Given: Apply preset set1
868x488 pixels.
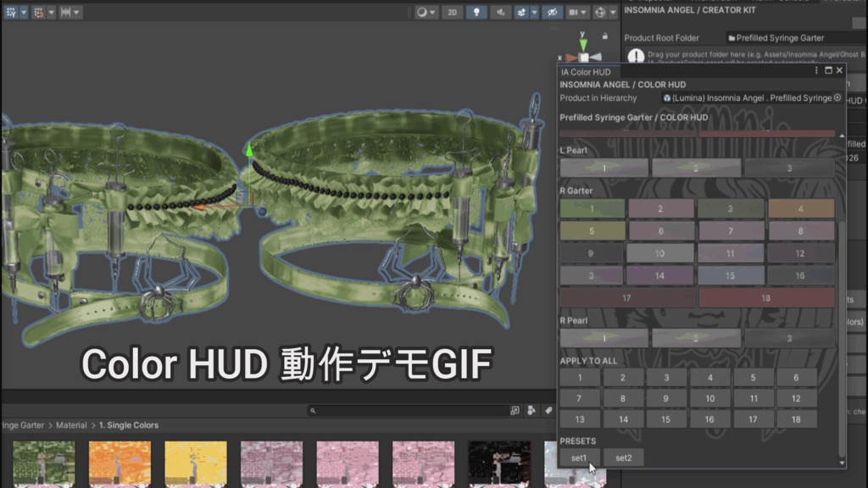Looking at the screenshot, I should (579, 457).
